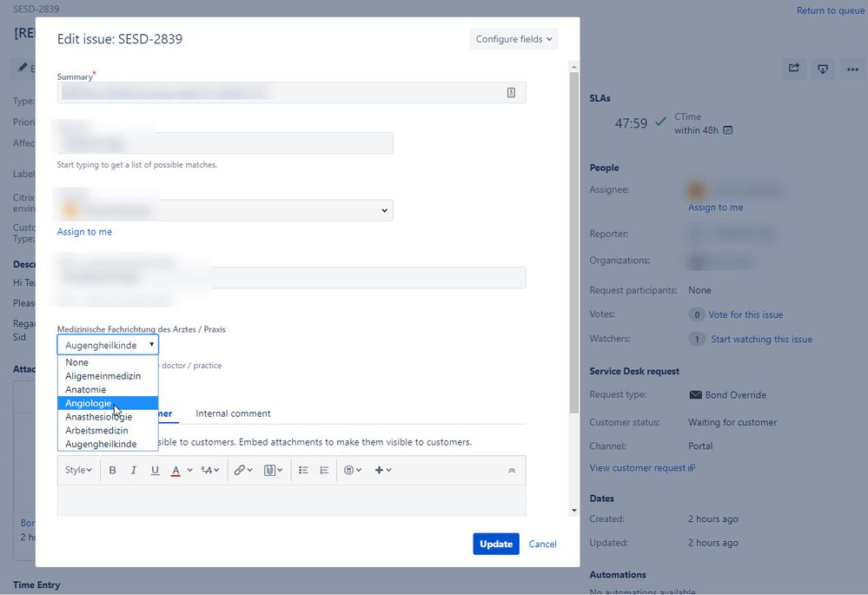Open View customer request link
This screenshot has height=595, width=868.
pyautogui.click(x=642, y=468)
